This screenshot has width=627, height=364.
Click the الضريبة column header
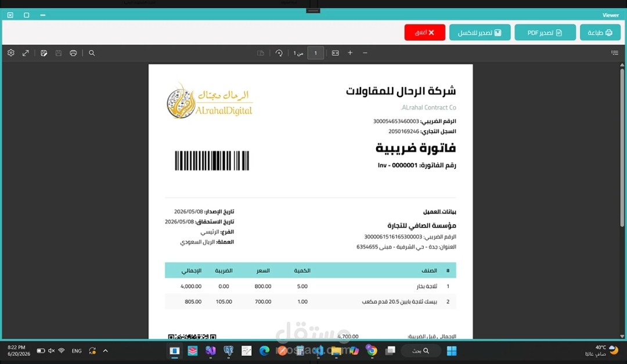point(224,271)
